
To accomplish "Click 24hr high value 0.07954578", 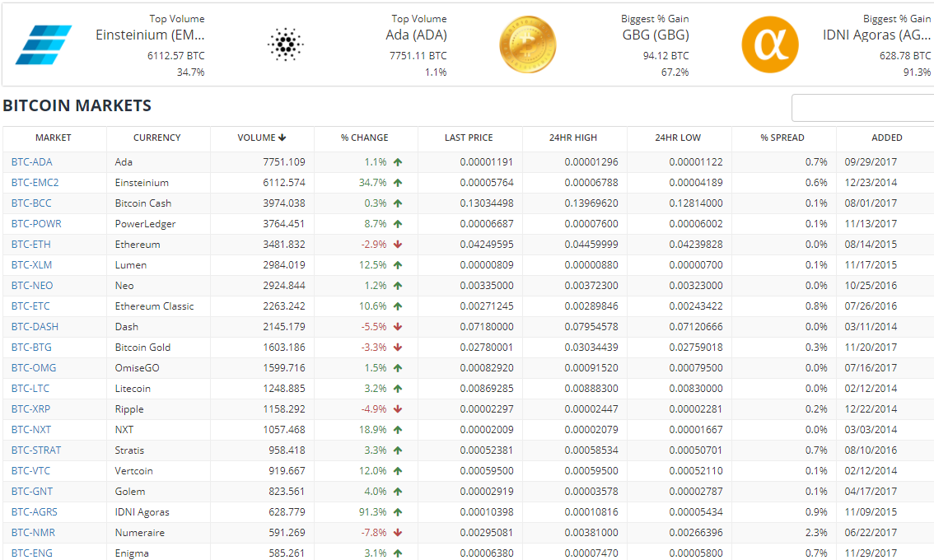I will [x=591, y=326].
